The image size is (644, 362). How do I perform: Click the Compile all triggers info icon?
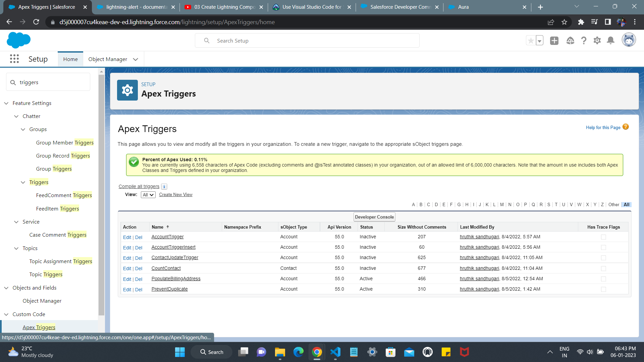pyautogui.click(x=164, y=187)
